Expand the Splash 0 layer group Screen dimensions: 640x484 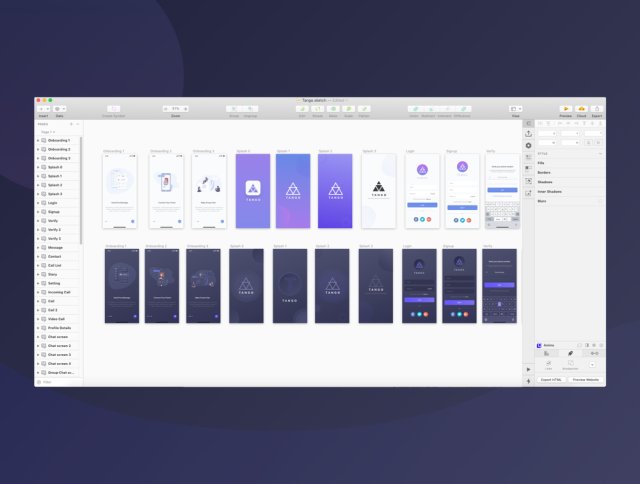pyautogui.click(x=38, y=167)
